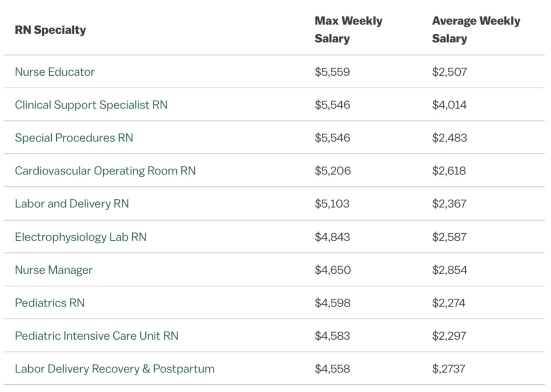
Task: Click Labor Delivery Recovery & Postpartum link
Action: point(115,369)
